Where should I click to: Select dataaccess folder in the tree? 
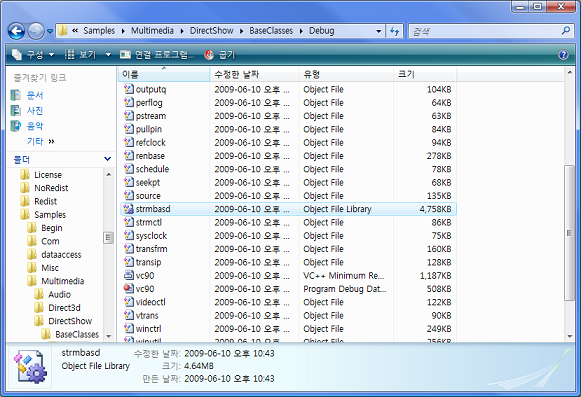[x=54, y=255]
